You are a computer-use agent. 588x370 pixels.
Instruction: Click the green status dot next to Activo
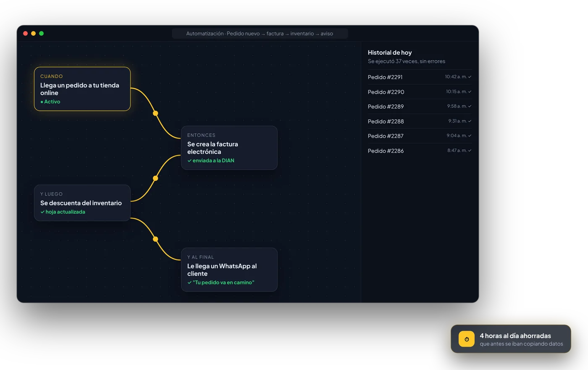[42, 102]
